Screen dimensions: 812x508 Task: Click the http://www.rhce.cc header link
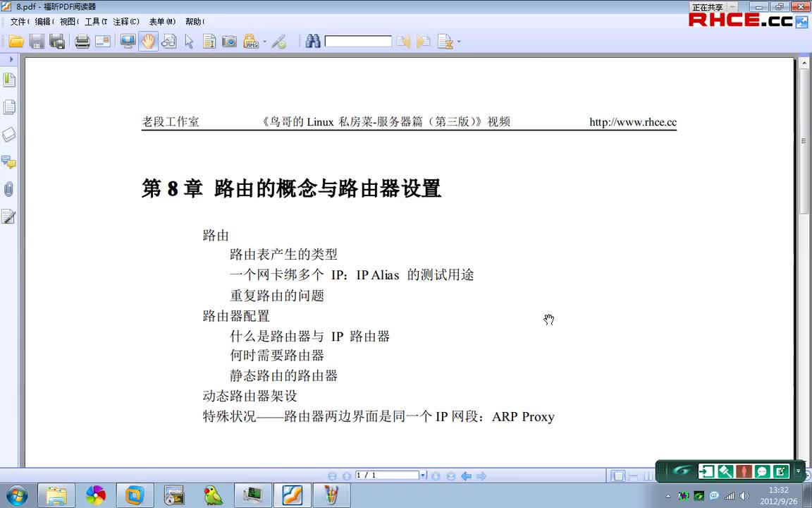coord(633,122)
